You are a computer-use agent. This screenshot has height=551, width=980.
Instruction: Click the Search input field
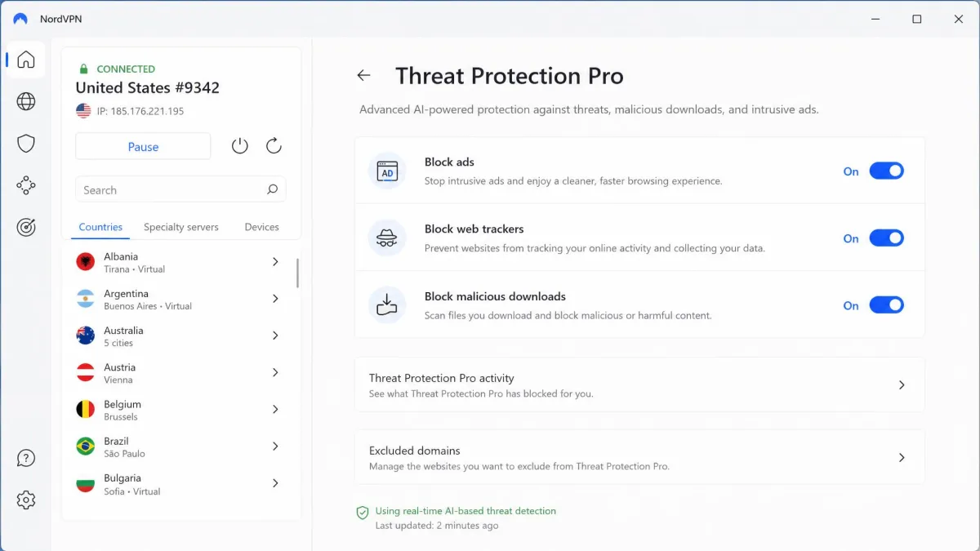180,189
